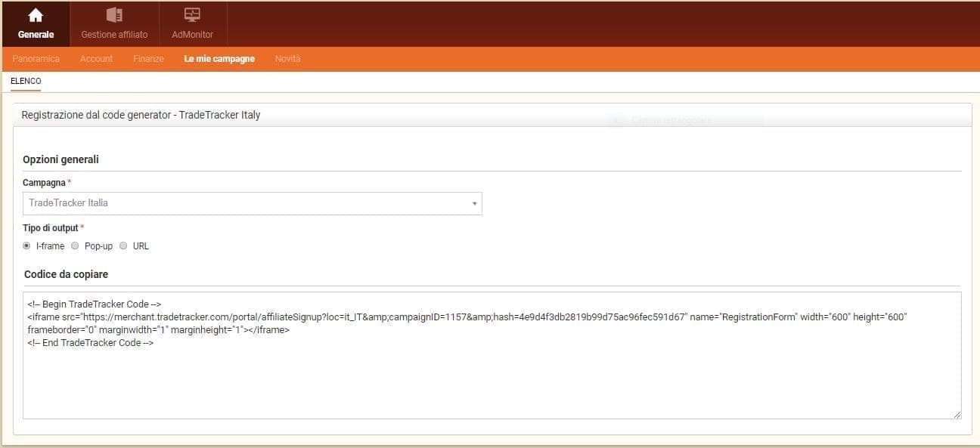The image size is (980, 448).
Task: Select Pop-up output type
Action: click(75, 246)
